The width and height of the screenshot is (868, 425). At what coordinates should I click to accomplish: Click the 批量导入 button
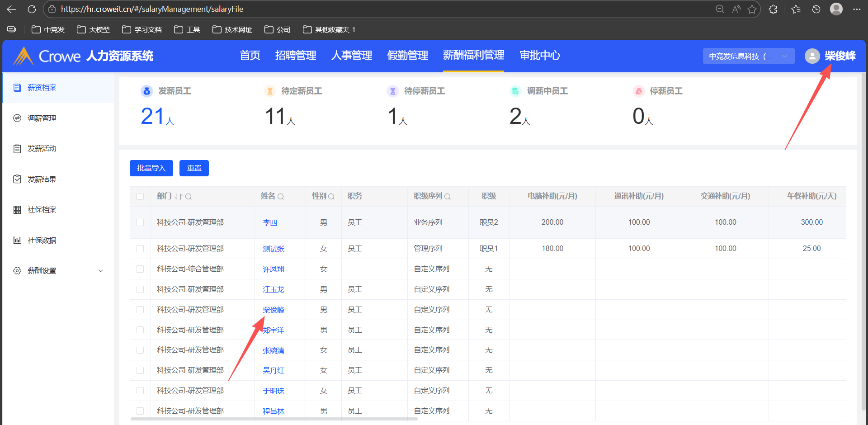pyautogui.click(x=151, y=168)
